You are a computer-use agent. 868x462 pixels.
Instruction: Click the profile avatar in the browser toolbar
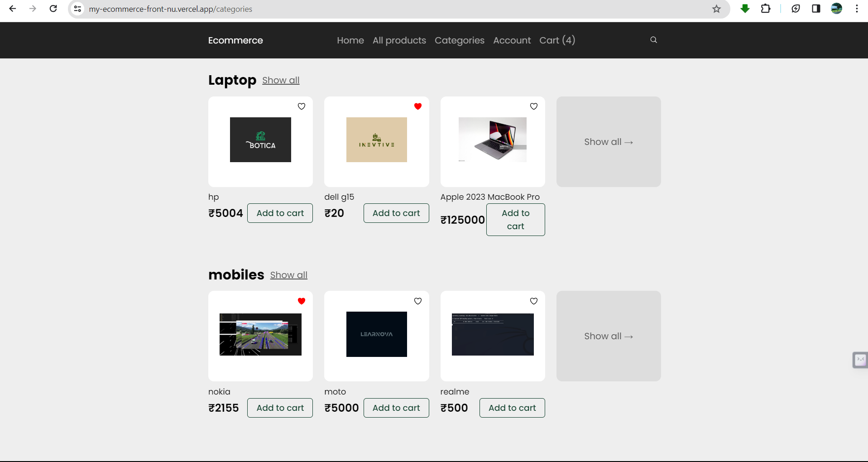[x=837, y=9]
